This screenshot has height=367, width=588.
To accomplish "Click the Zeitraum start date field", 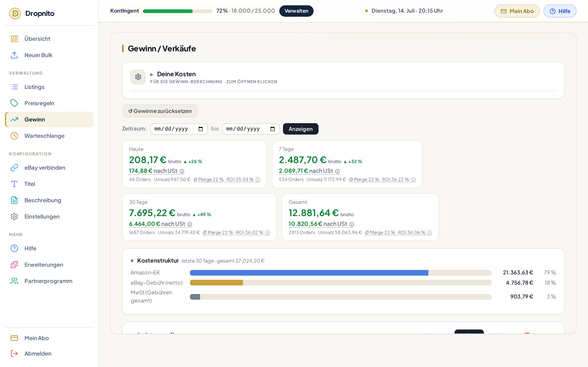I will (179, 129).
